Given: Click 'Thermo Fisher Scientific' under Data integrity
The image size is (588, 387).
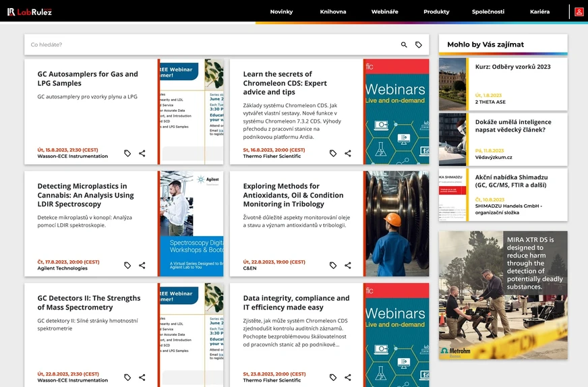Looking at the screenshot, I should (x=272, y=380).
